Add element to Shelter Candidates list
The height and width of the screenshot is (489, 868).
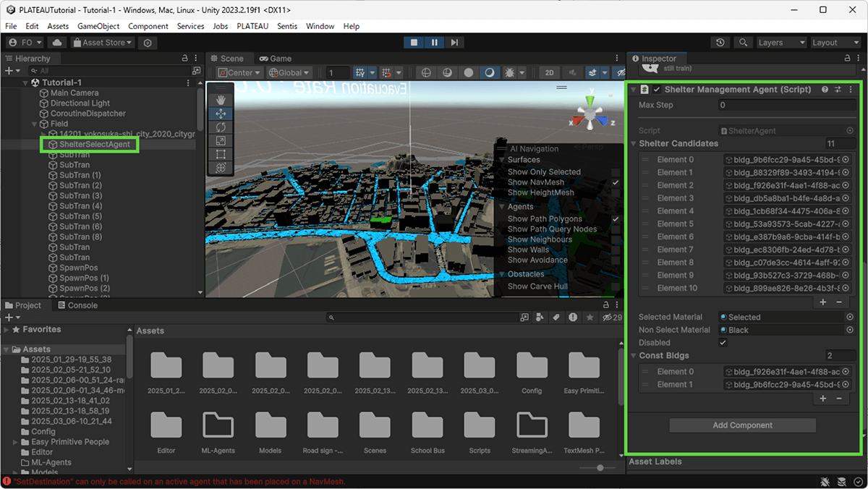coord(823,302)
